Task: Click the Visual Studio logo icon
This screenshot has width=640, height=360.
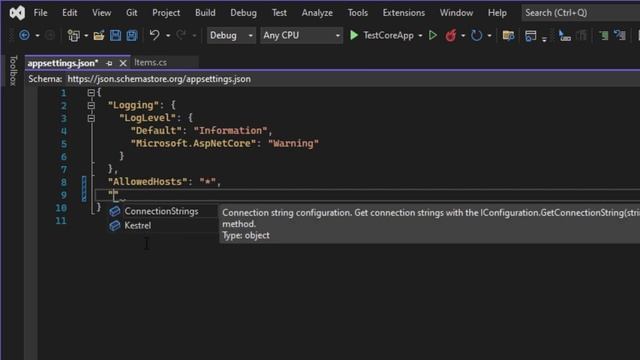Action: [x=17, y=13]
